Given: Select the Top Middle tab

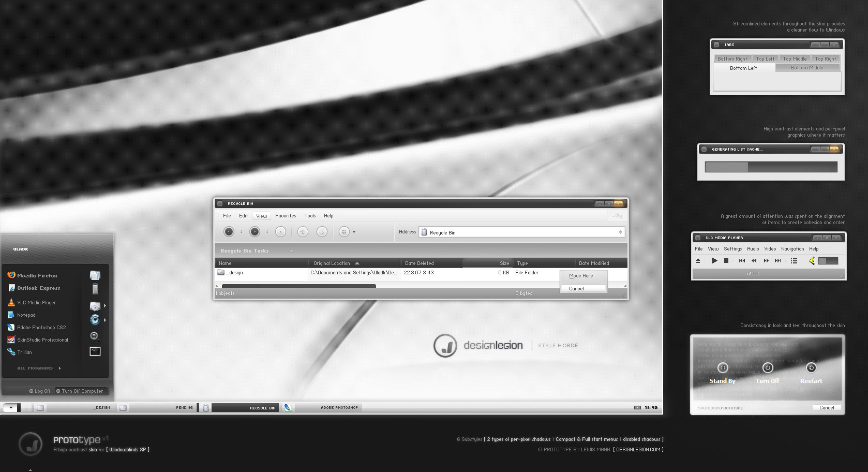Looking at the screenshot, I should (795, 59).
